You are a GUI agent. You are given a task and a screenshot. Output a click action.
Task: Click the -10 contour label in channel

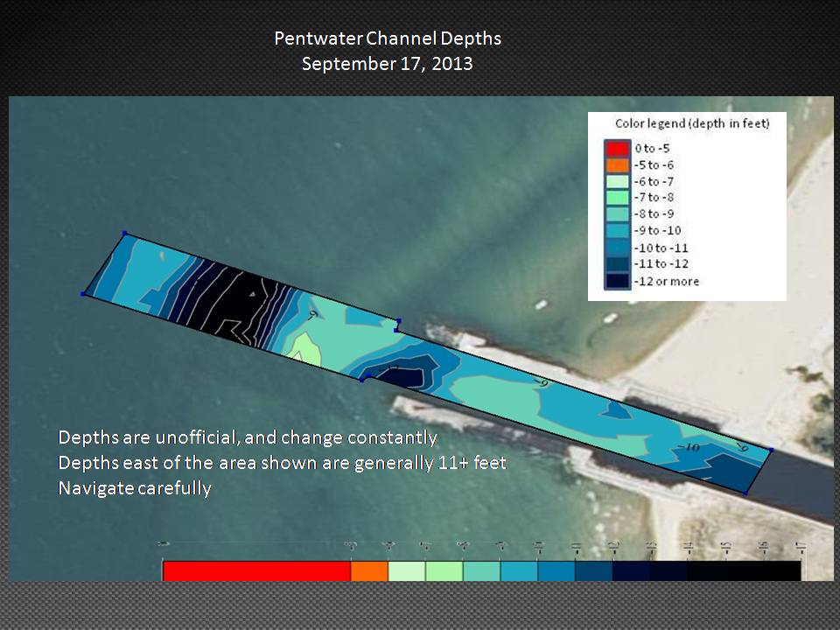[x=689, y=448]
